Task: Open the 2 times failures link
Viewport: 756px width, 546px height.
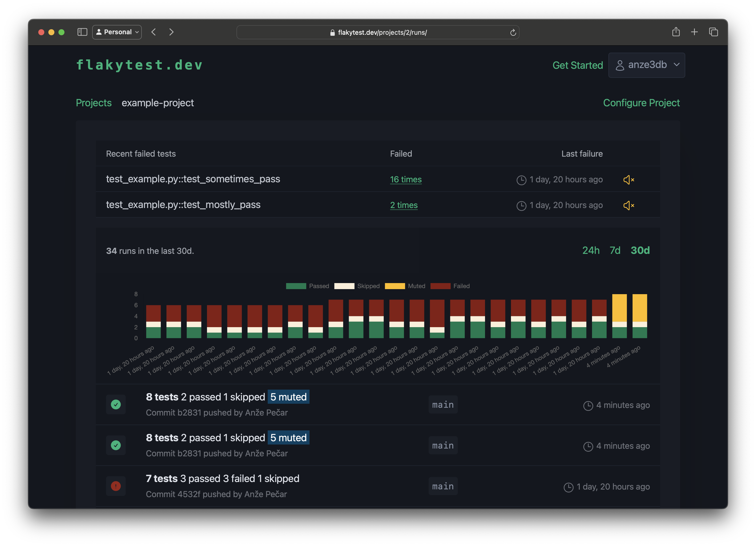Action: tap(404, 205)
